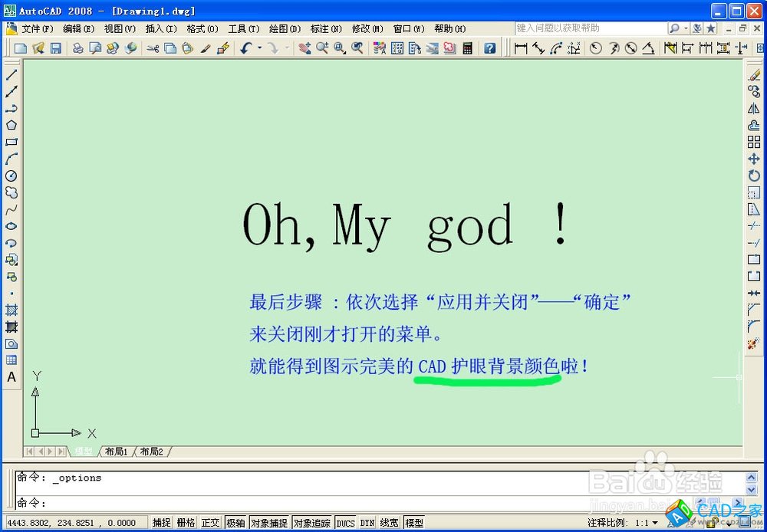Click the help search input field
The width and height of the screenshot is (767, 532).
point(589,28)
